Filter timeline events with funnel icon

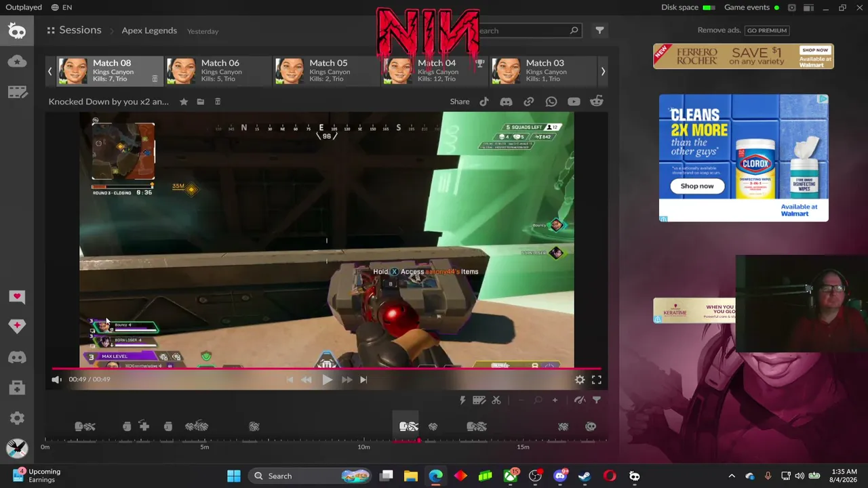pyautogui.click(x=597, y=401)
